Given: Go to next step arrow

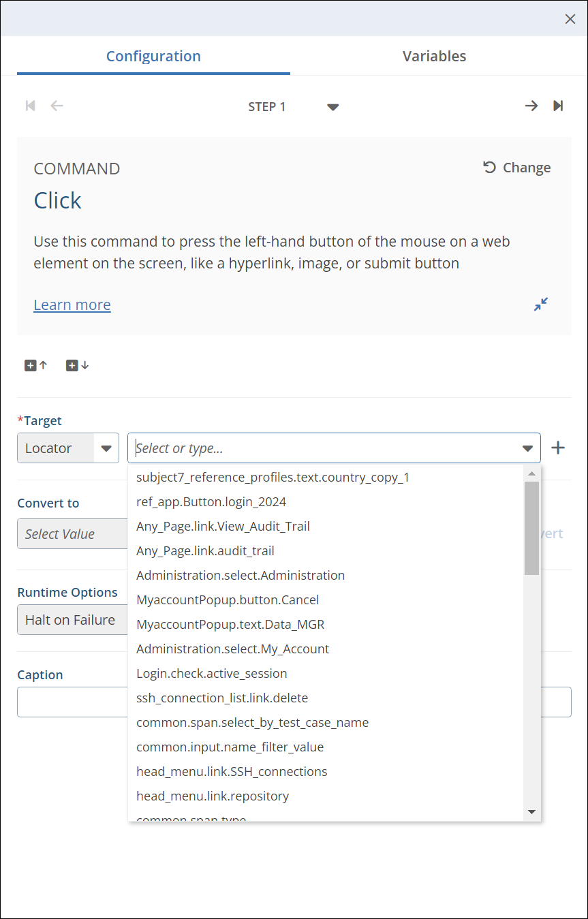Looking at the screenshot, I should point(531,106).
